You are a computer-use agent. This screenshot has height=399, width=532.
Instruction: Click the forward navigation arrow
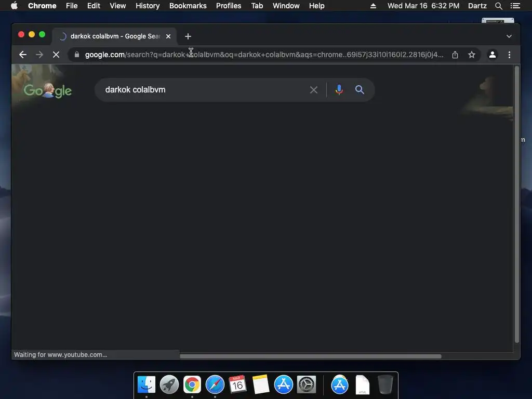[39, 55]
